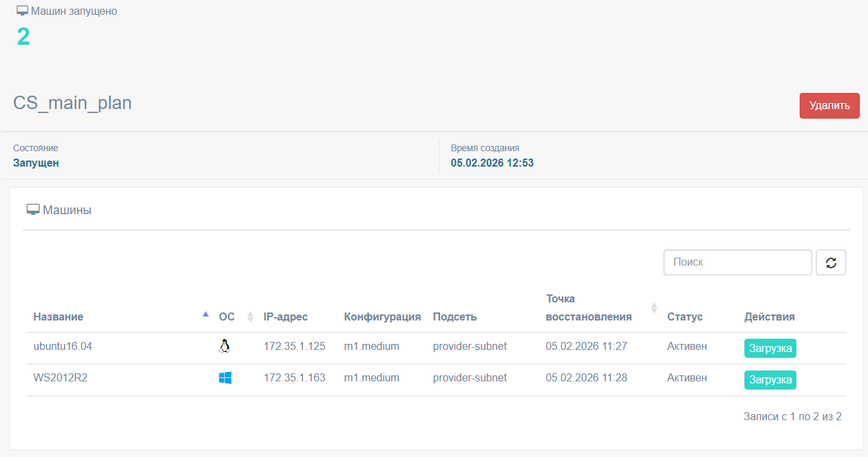This screenshot has width=868, height=457.
Task: Click the Подсеть column header
Action: tap(455, 316)
